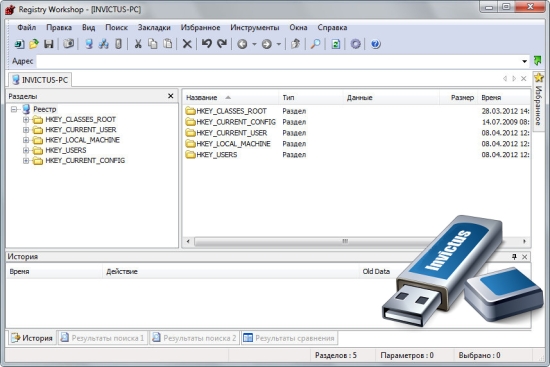Copy selection using the copy icon
550x367 pixels.
click(x=153, y=44)
